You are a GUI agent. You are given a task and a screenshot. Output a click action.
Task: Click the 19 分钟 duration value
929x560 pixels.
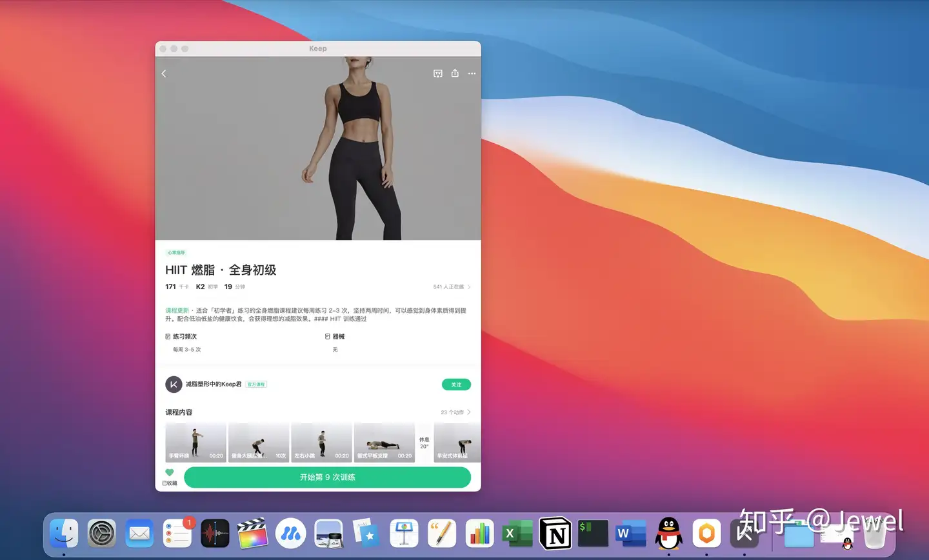(235, 287)
